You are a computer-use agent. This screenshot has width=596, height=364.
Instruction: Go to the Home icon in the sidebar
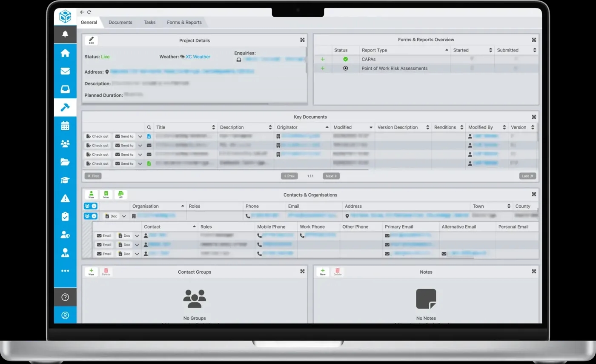click(65, 53)
